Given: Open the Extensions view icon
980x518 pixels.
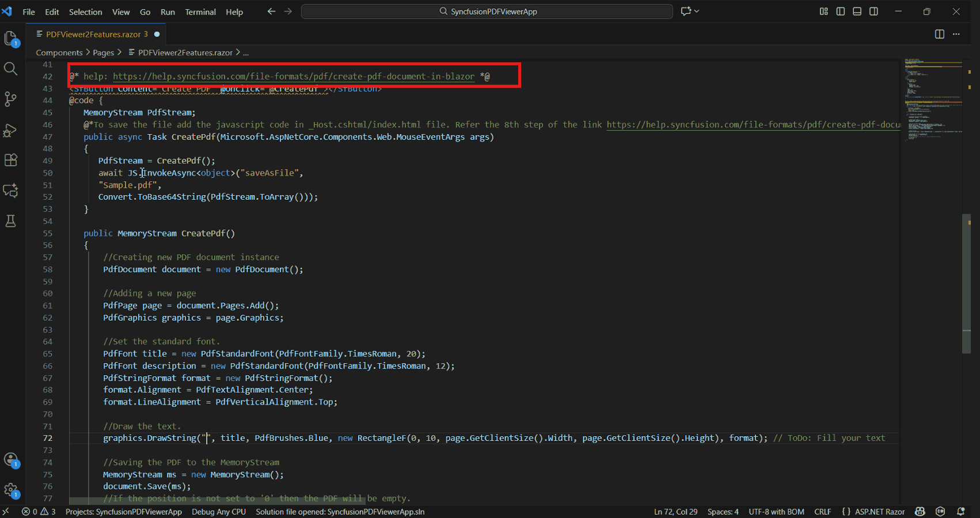Looking at the screenshot, I should tap(10, 160).
